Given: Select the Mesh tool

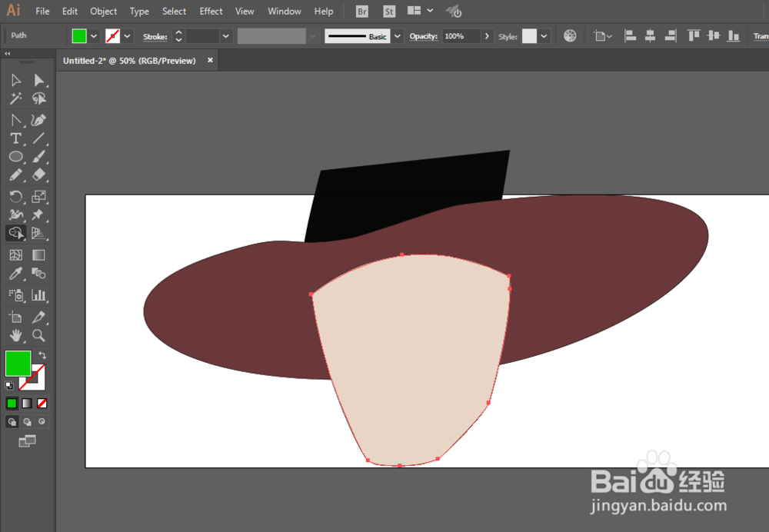Looking at the screenshot, I should pyautogui.click(x=15, y=255).
